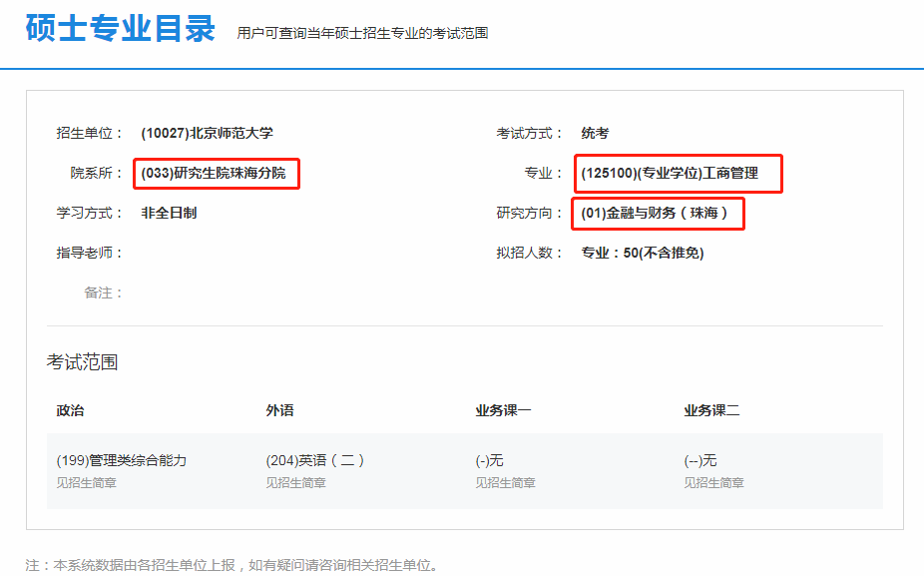The width and height of the screenshot is (924, 576).
Task: Select the 专业：50(不含推免) enrollment figure
Action: [x=643, y=253]
